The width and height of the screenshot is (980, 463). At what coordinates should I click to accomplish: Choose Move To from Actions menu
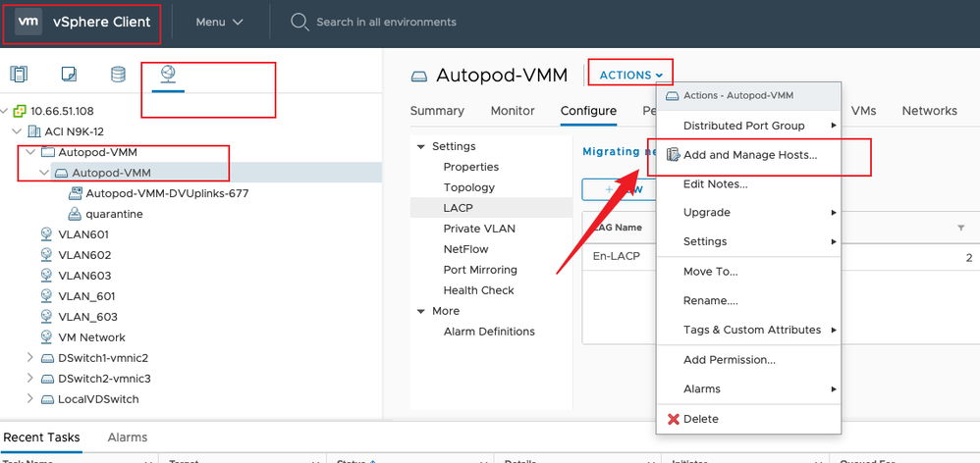[748, 272]
